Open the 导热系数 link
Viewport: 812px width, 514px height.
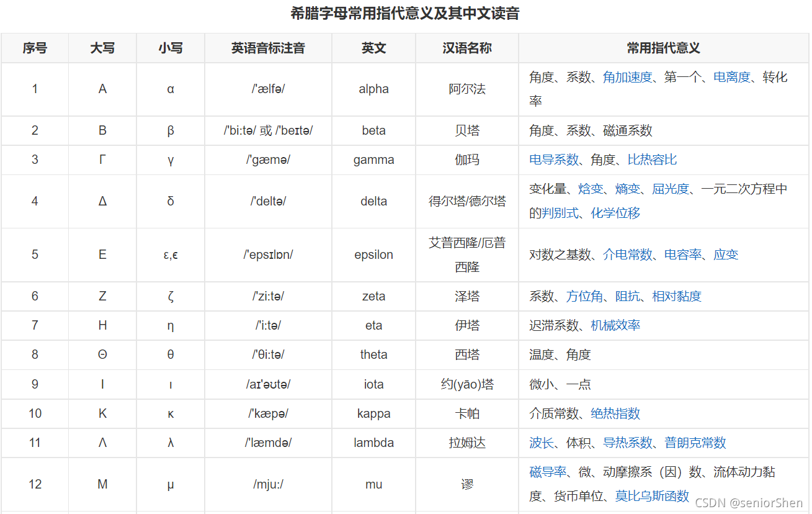point(628,443)
